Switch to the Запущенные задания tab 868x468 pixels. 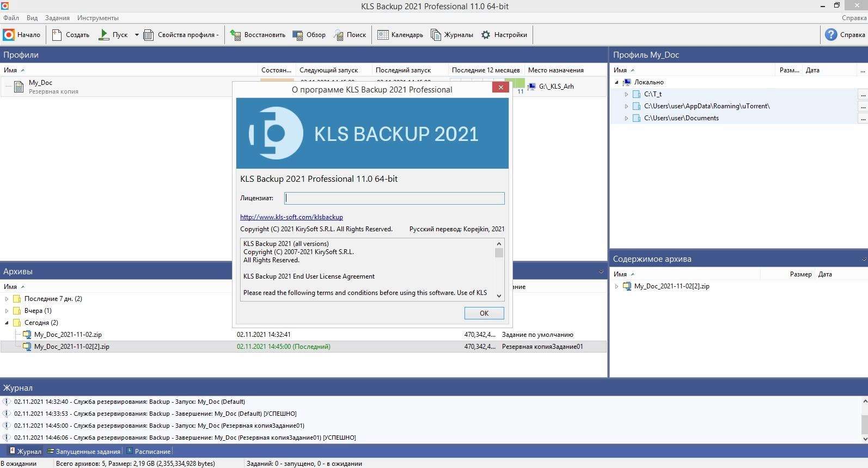click(x=84, y=451)
